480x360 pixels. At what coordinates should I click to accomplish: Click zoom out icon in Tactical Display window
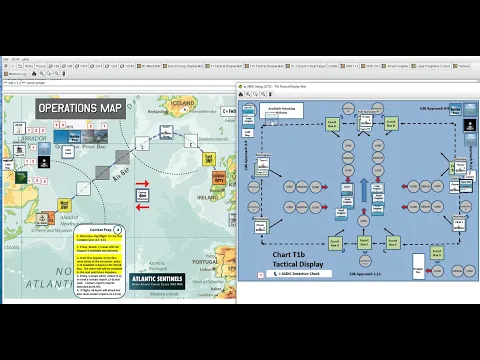263,94
